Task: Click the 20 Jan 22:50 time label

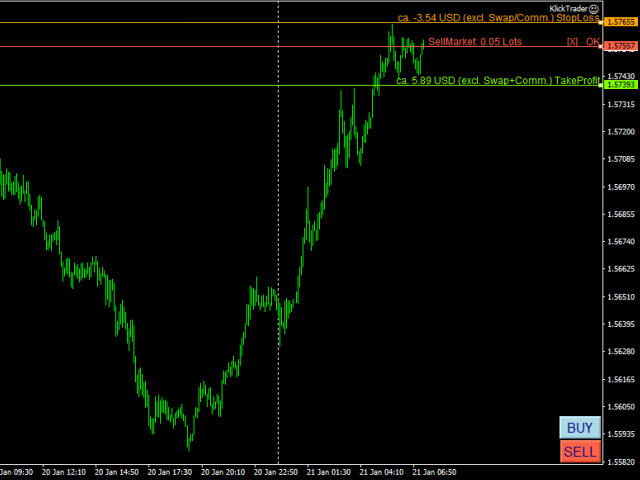Action: click(x=276, y=472)
